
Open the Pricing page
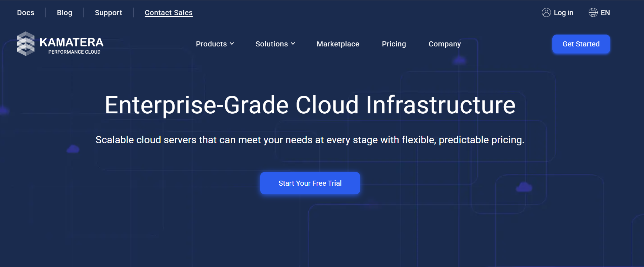(394, 44)
